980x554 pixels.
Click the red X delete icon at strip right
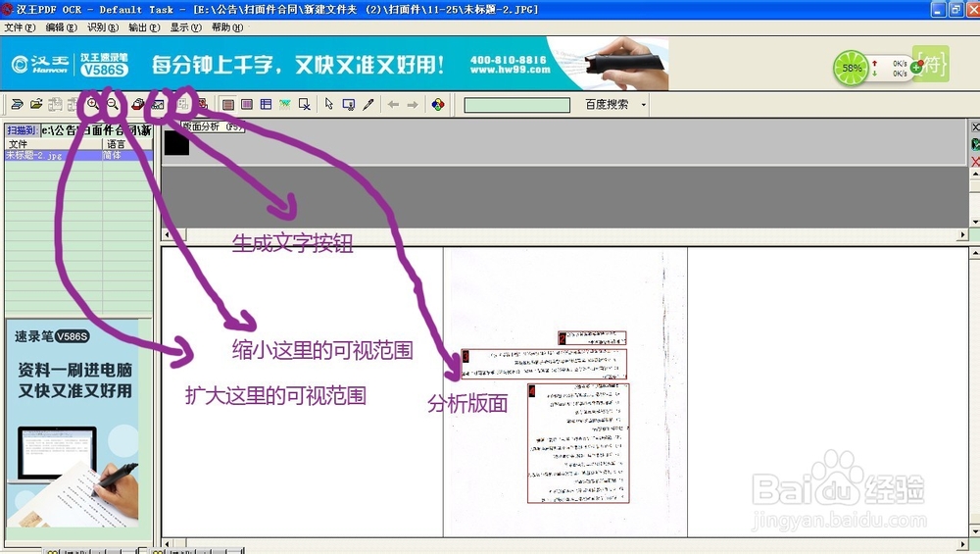click(975, 162)
